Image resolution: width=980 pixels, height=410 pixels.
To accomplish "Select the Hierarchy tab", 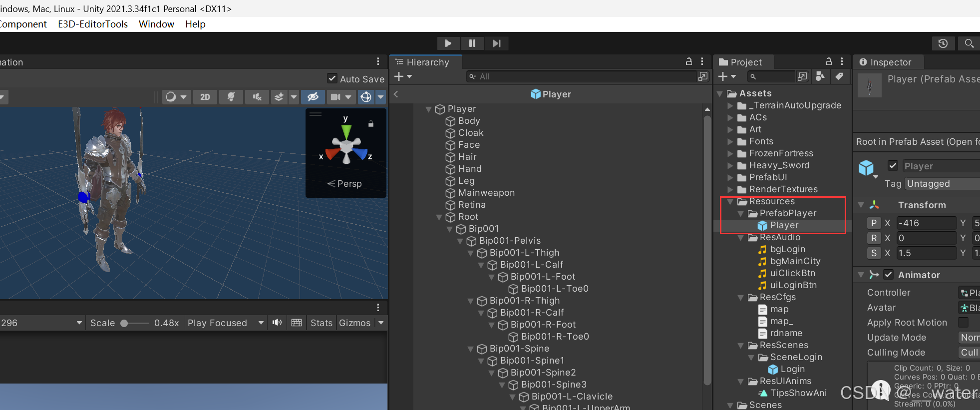I will tap(425, 62).
